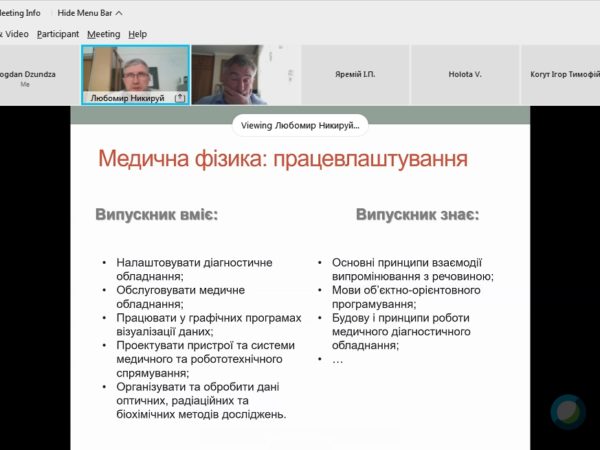
Task: Select the Holota V. participant tile
Action: click(x=463, y=74)
